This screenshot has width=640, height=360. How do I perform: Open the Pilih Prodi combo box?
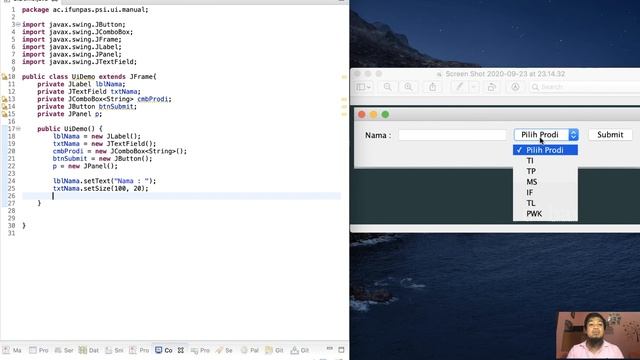(546, 135)
